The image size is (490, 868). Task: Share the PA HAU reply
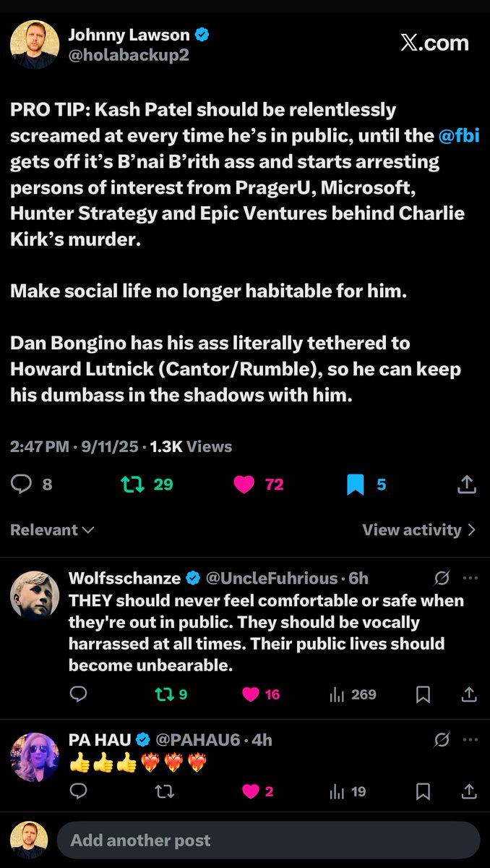coord(470,792)
